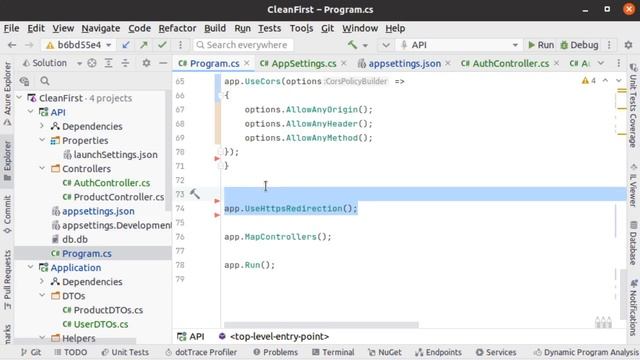Image resolution: width=640 pixels, height=360 pixels.
Task: Open the b6bd55e4 branch dropdown
Action: click(79, 45)
